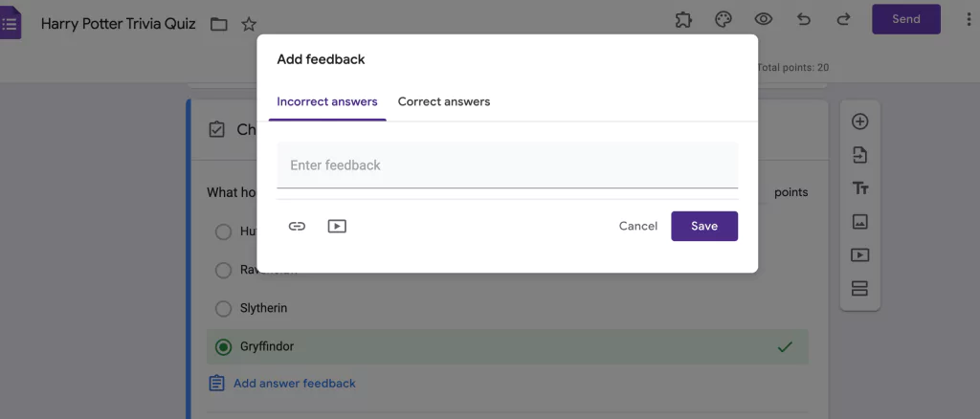Click the import questions icon
Viewport: 980px width, 419px height.
click(x=860, y=155)
